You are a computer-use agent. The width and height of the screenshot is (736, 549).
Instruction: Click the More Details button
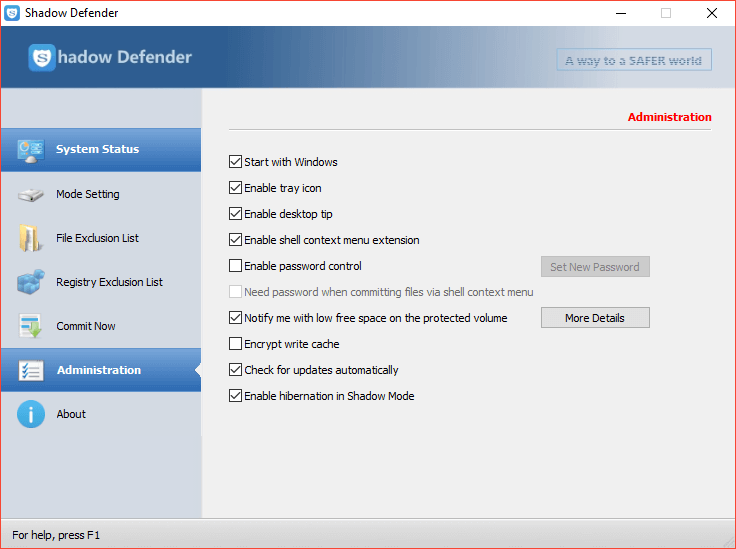595,318
